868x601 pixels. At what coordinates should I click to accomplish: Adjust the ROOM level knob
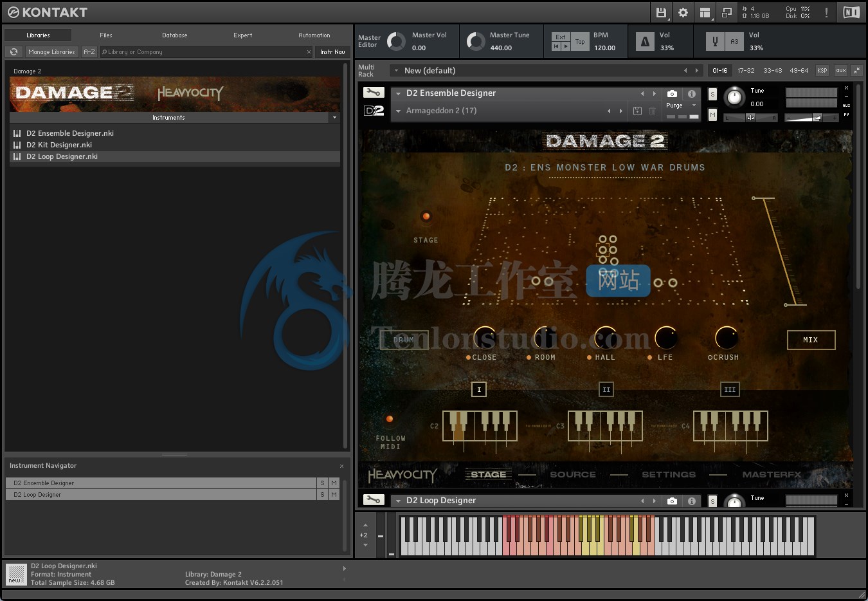[x=545, y=338]
